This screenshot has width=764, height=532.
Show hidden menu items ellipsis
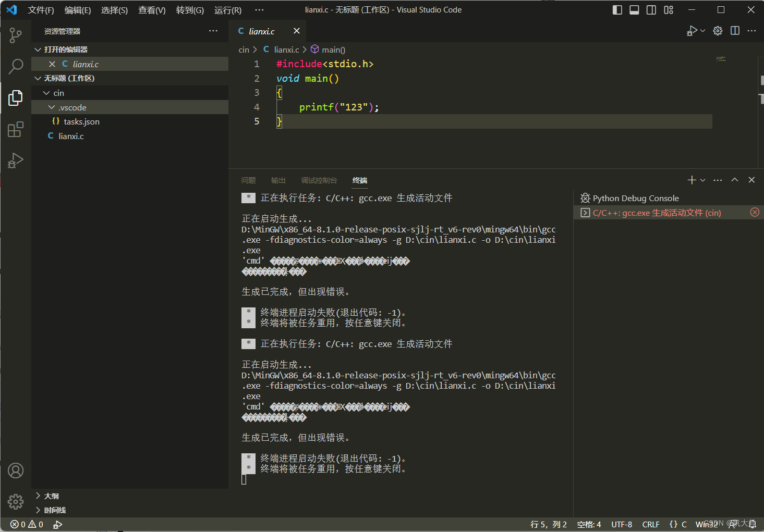(x=259, y=10)
